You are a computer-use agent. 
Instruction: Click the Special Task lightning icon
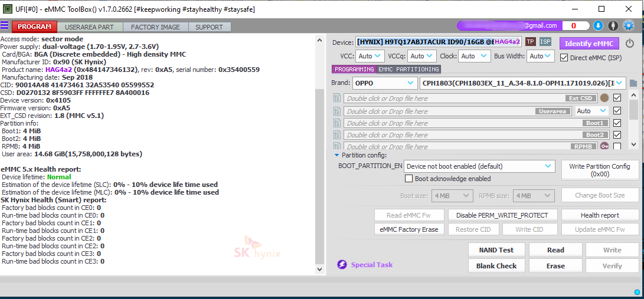pyautogui.click(x=342, y=265)
